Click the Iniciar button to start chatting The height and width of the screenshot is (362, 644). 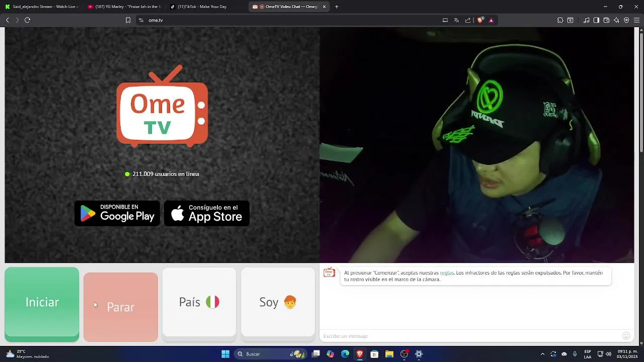click(42, 304)
